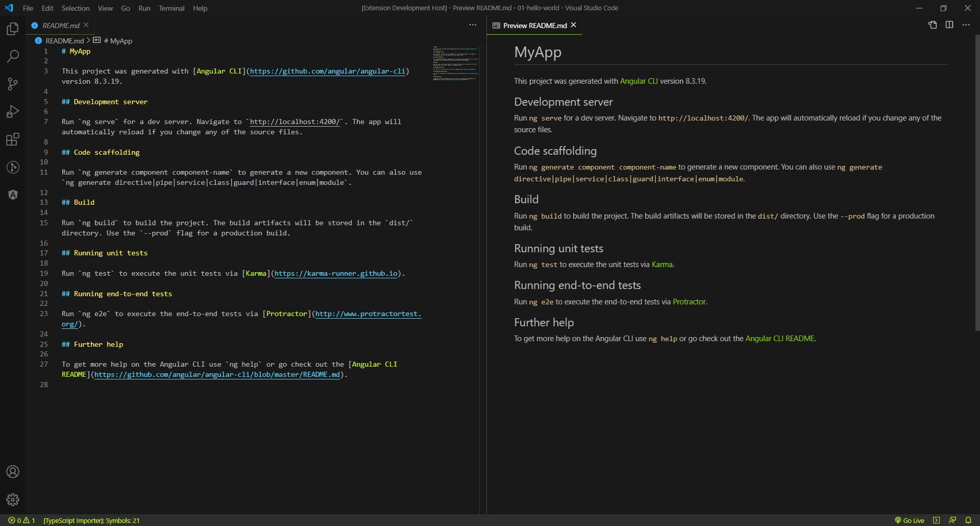Click the errors and warnings status indicator
Screen dimensions: 980x526
[22, 520]
